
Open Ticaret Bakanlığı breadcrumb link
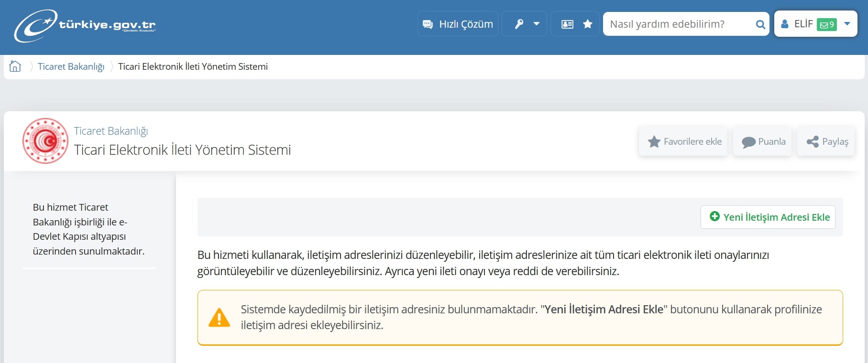(71, 66)
